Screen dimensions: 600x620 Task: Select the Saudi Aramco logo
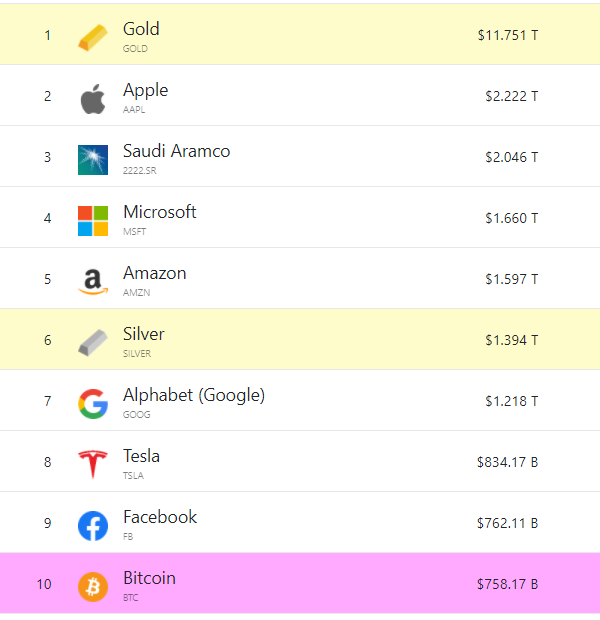93,160
